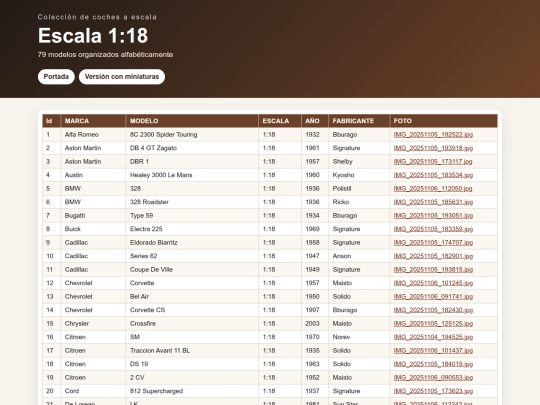This screenshot has width=540, height=405.
Task: Open Versión con miniaturas page
Action: pos(122,76)
